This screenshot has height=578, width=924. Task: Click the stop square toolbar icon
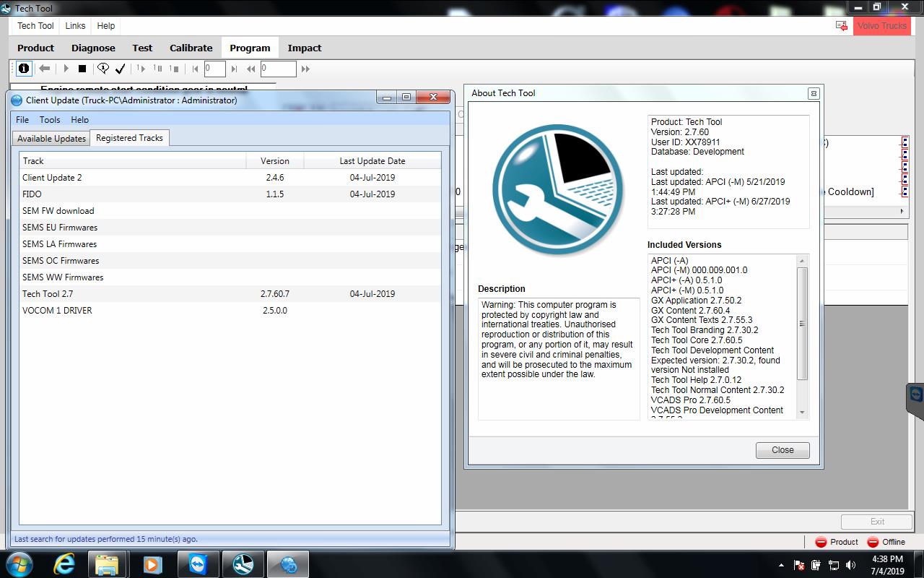tap(82, 69)
